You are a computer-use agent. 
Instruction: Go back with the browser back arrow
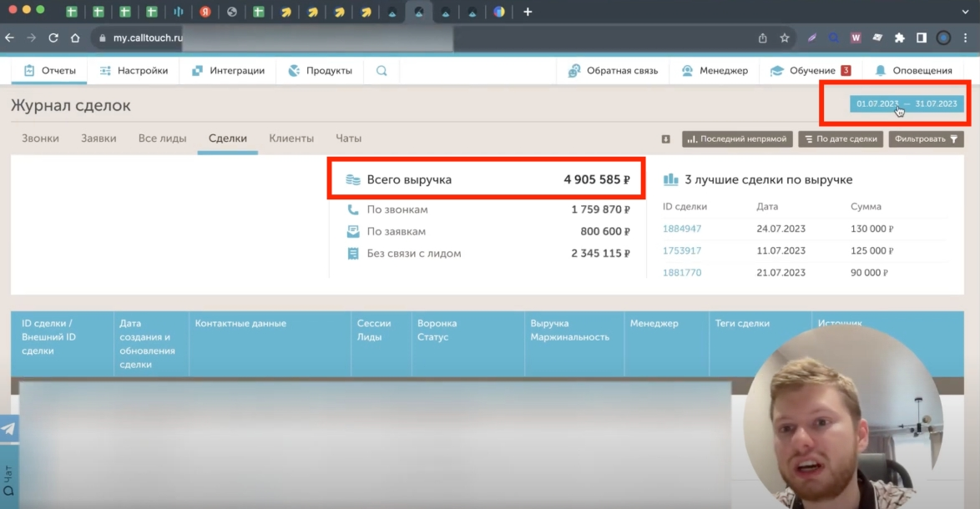[10, 38]
